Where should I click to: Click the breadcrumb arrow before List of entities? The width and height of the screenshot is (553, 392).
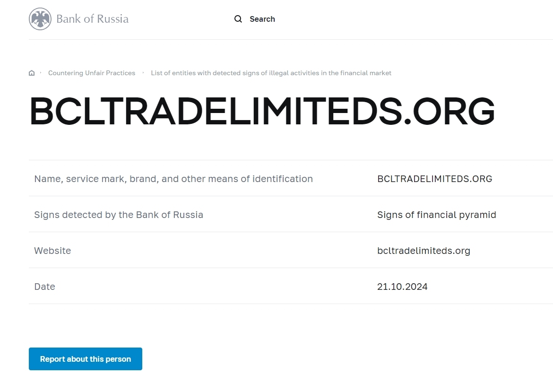tap(143, 73)
